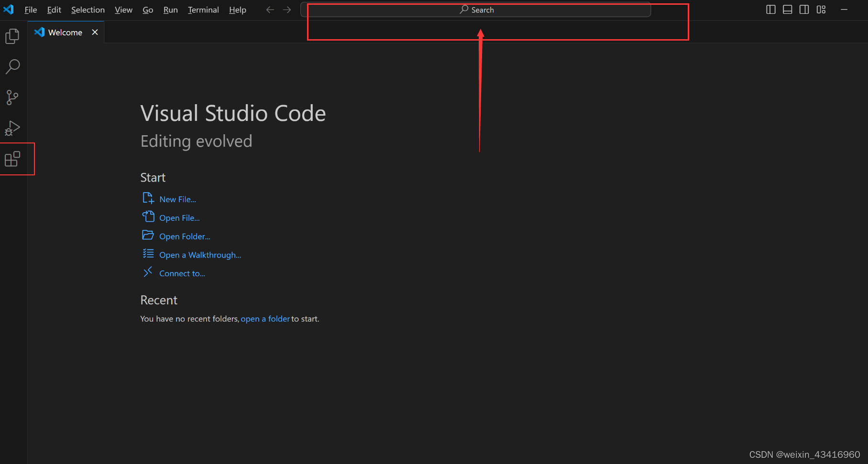Click the Search command center box
Image resolution: width=868 pixels, height=464 pixels.
point(476,10)
